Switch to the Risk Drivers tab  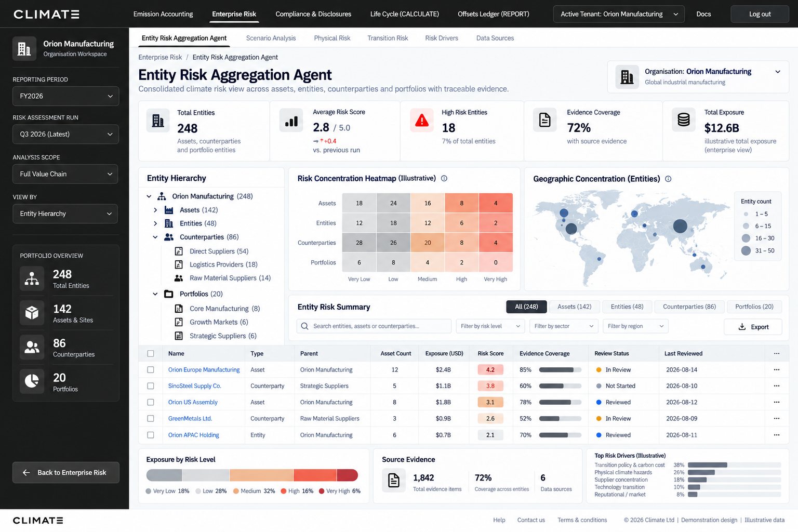pyautogui.click(x=442, y=38)
